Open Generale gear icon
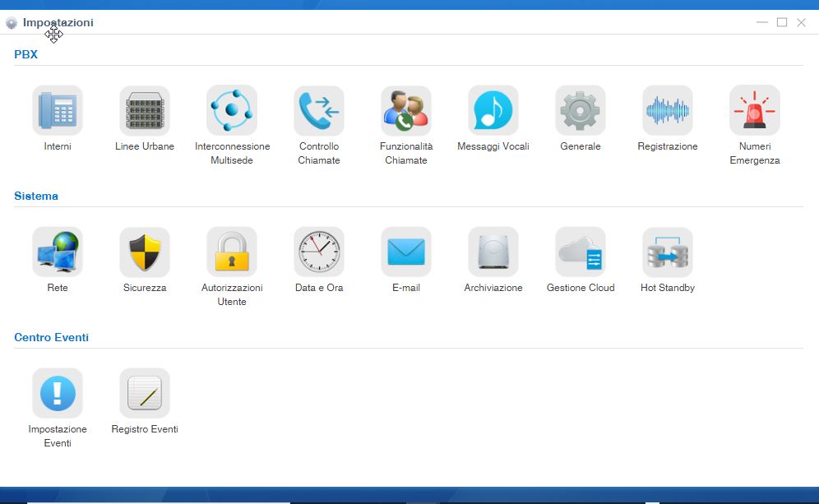 581,110
